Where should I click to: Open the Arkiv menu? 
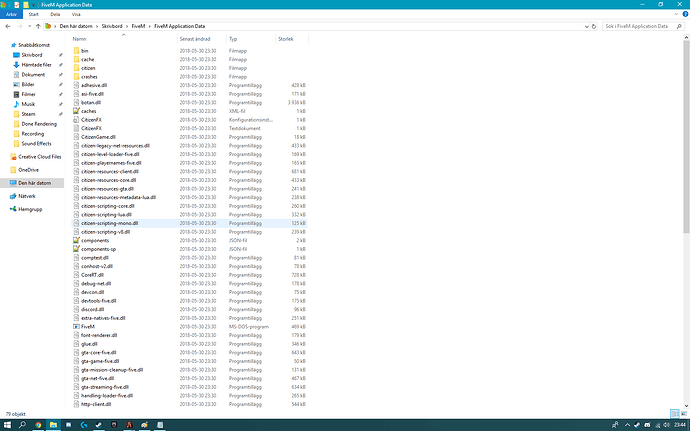pos(11,14)
